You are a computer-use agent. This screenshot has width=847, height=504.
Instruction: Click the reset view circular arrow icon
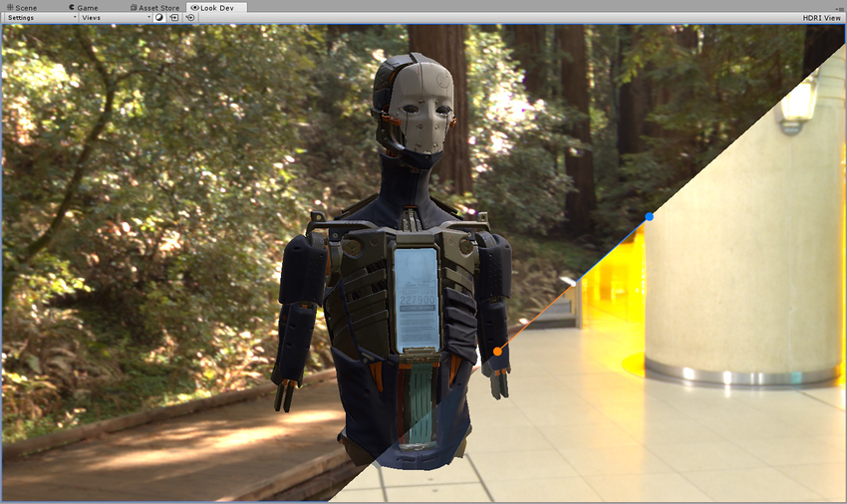coord(189,18)
